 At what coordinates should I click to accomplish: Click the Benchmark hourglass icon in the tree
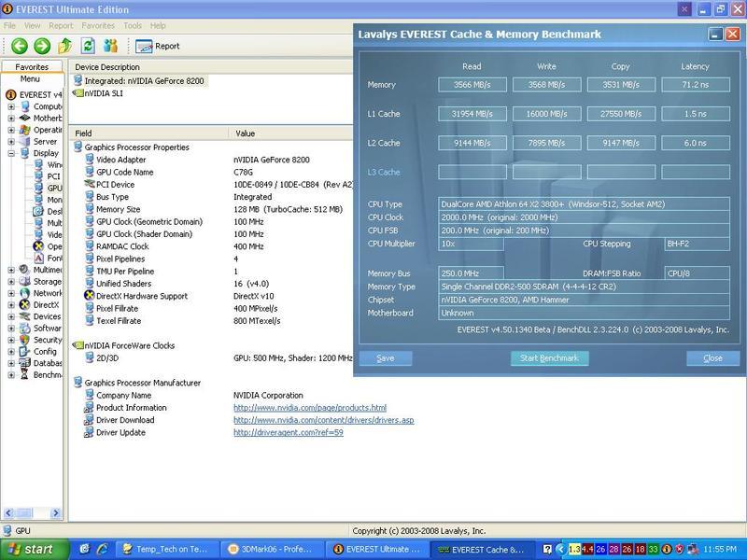(24, 375)
